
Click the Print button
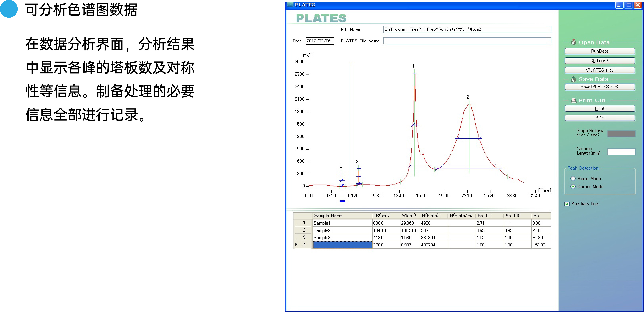(x=600, y=108)
